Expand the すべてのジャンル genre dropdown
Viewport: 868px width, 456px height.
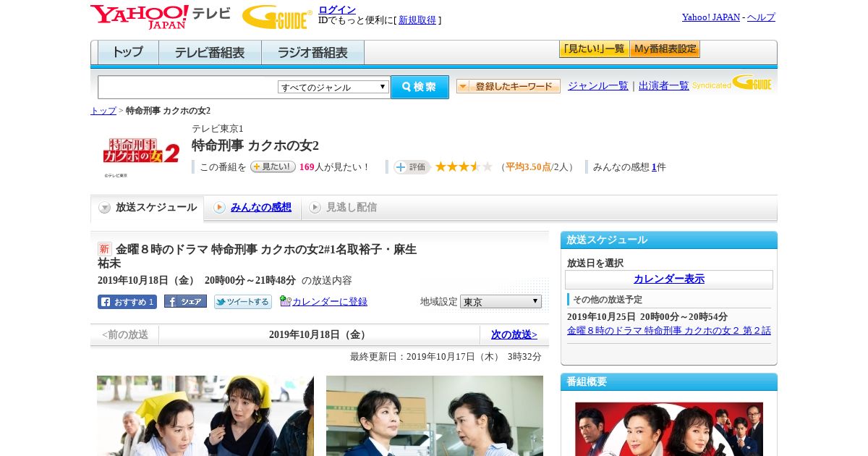(333, 87)
